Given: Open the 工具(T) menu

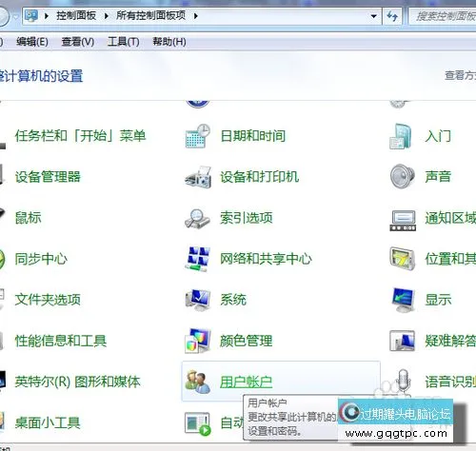Looking at the screenshot, I should click(124, 42).
